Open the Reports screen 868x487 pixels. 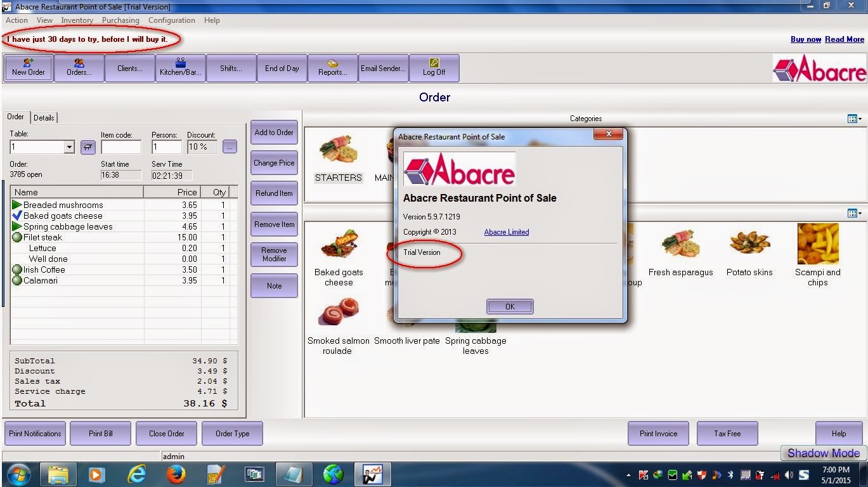pos(332,68)
